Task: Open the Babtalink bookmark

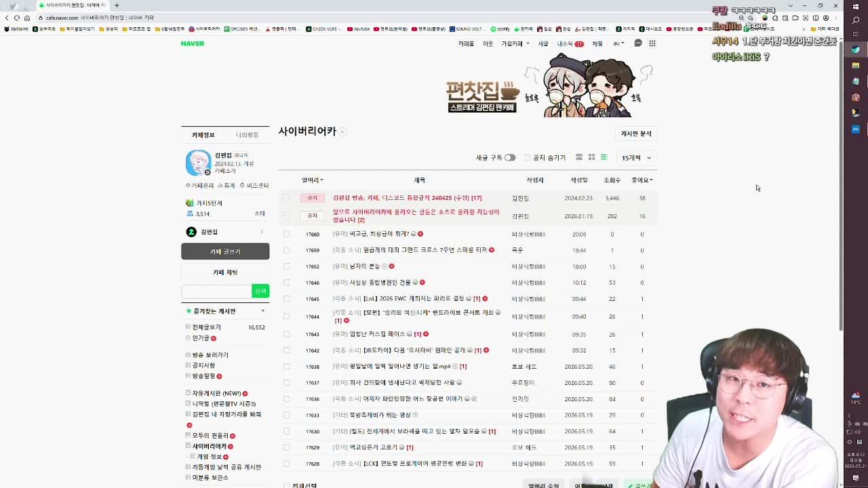Action: coord(18,29)
